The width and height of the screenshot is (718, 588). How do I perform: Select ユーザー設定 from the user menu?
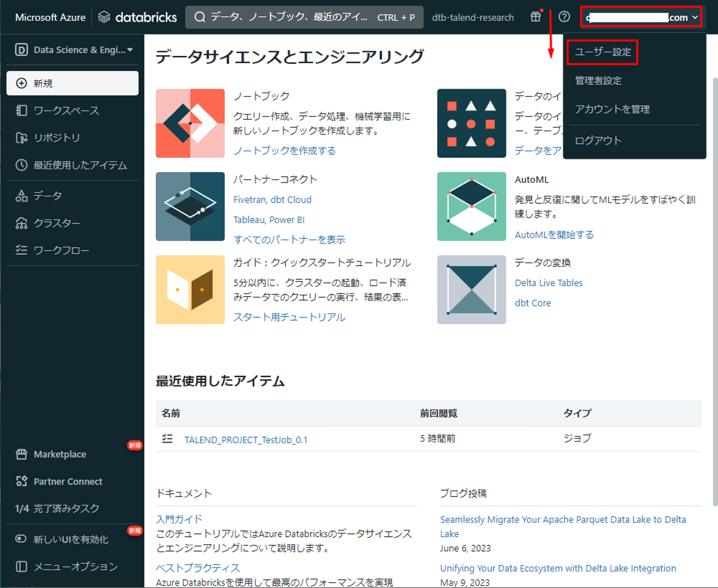click(603, 52)
